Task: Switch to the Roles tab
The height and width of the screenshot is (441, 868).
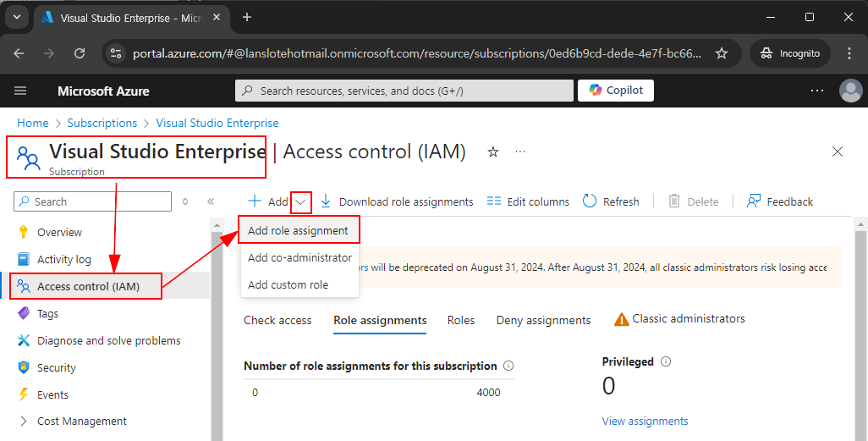Action: [x=460, y=320]
